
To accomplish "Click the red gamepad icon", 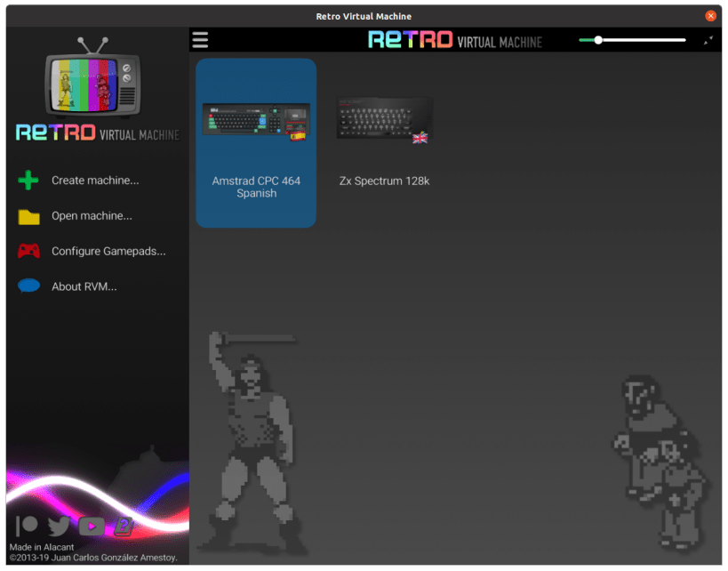I will pos(28,251).
